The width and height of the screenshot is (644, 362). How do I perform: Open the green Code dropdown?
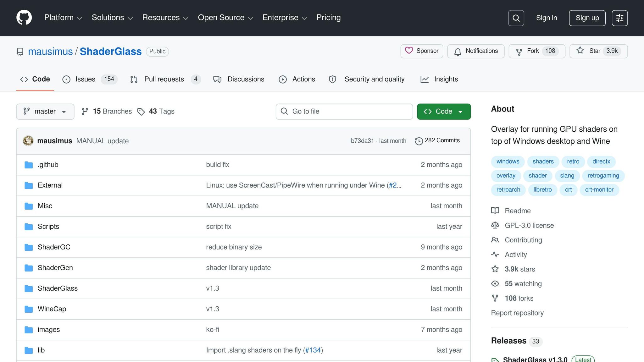click(x=443, y=111)
